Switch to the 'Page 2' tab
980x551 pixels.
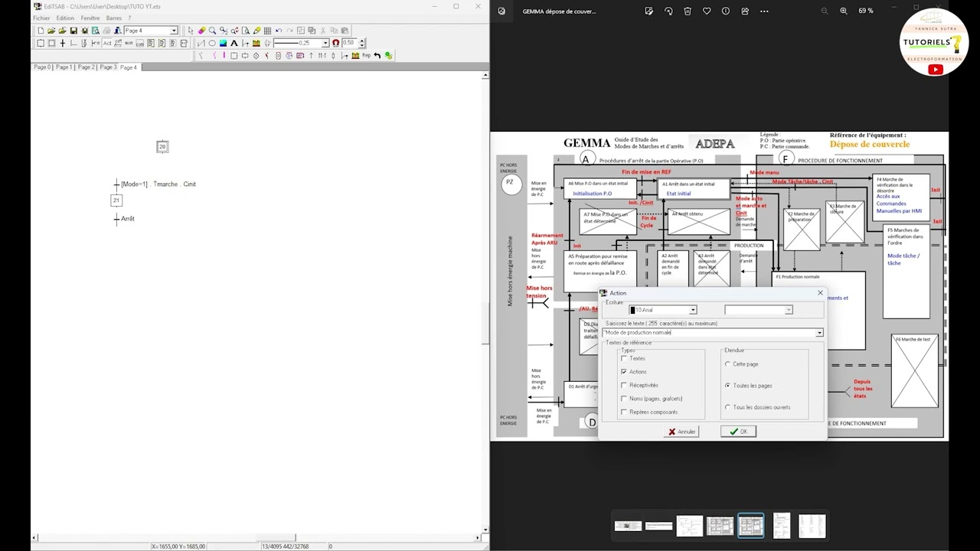[x=86, y=67]
